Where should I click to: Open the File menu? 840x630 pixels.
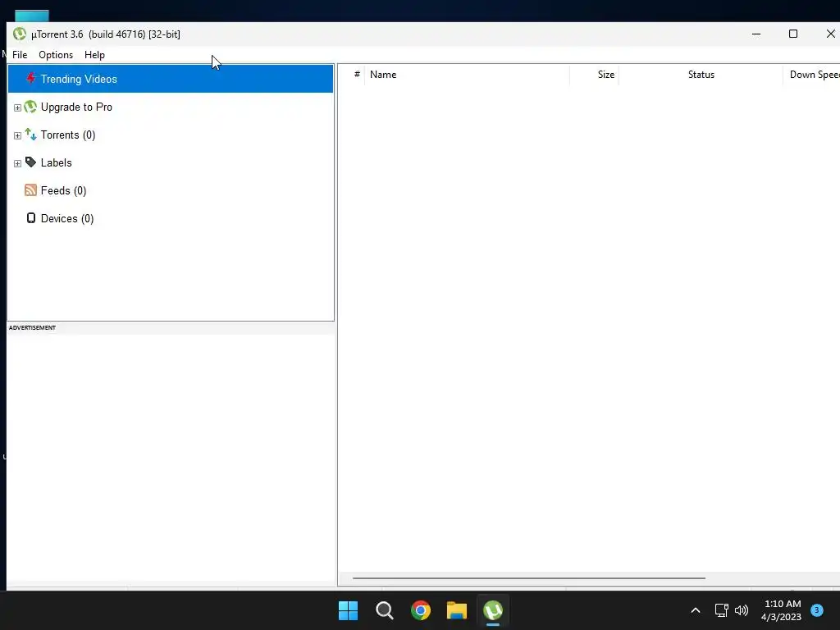(x=20, y=55)
